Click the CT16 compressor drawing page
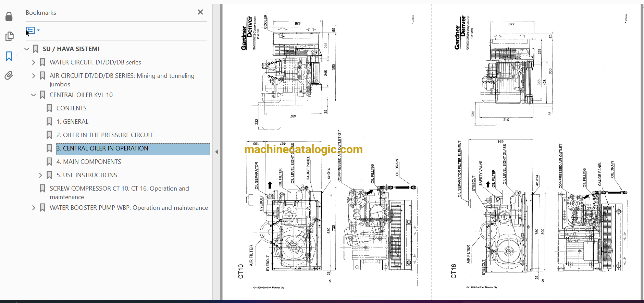Viewport: 644px width, 303px height. click(536, 152)
